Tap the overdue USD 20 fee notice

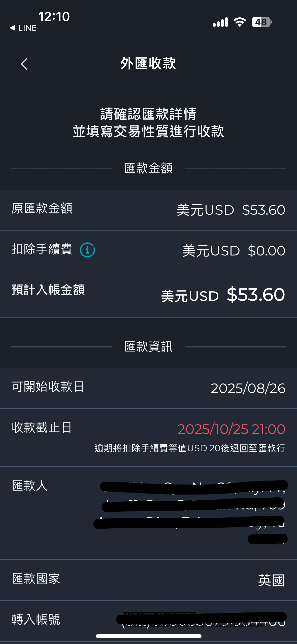190,448
